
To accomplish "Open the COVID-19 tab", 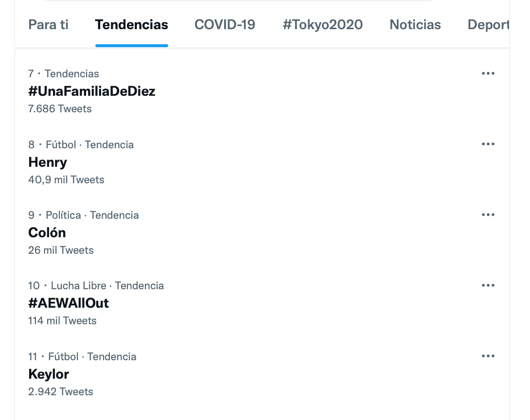I will (x=225, y=25).
